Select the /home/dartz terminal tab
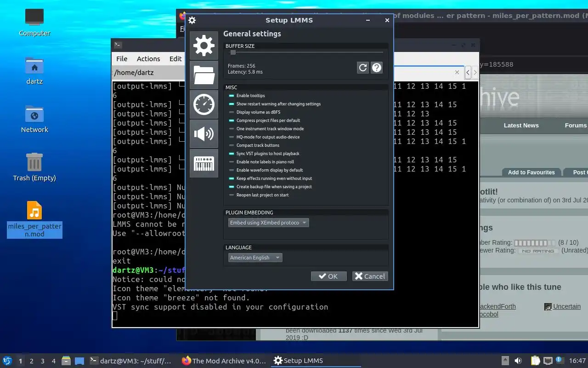Screen dimensions: 588x368 (149, 73)
